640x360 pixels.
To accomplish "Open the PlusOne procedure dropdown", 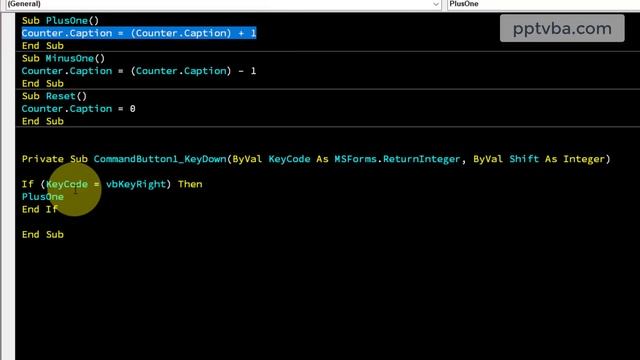I will [543, 4].
